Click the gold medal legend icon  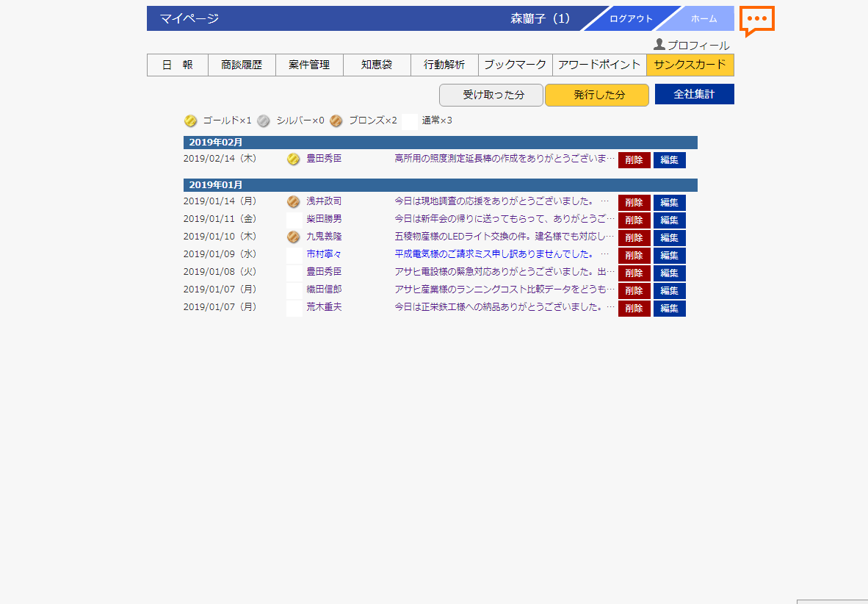[190, 121]
